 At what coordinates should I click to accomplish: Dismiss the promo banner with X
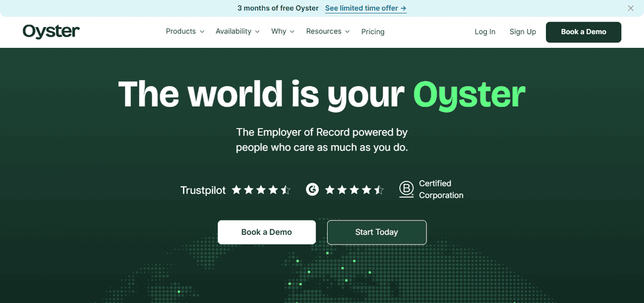630,8
